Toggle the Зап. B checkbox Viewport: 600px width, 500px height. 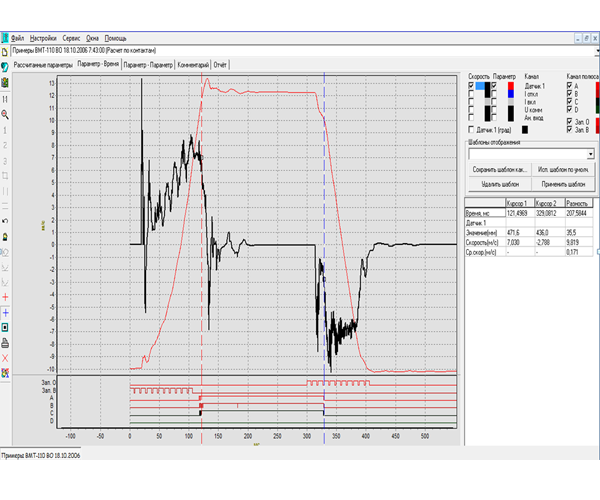tap(569, 130)
